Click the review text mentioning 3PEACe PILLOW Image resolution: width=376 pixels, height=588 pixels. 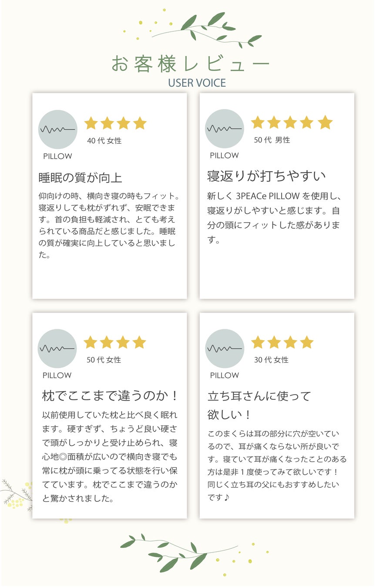point(273,218)
